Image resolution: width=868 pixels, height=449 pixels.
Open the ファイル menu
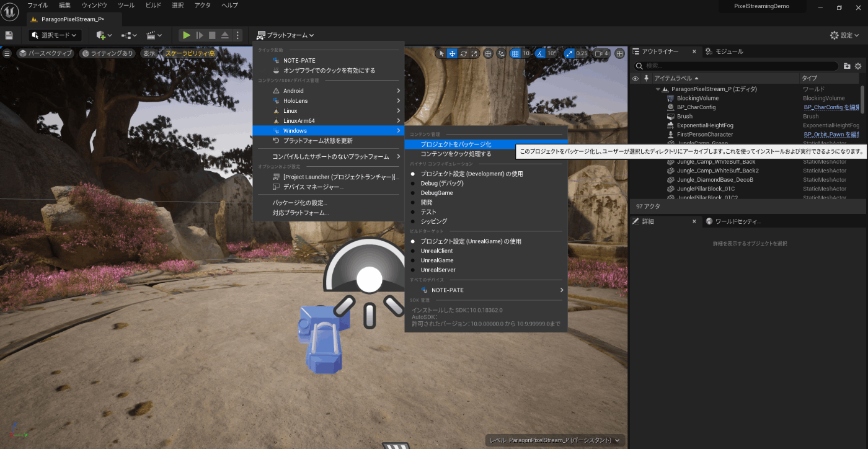click(38, 5)
